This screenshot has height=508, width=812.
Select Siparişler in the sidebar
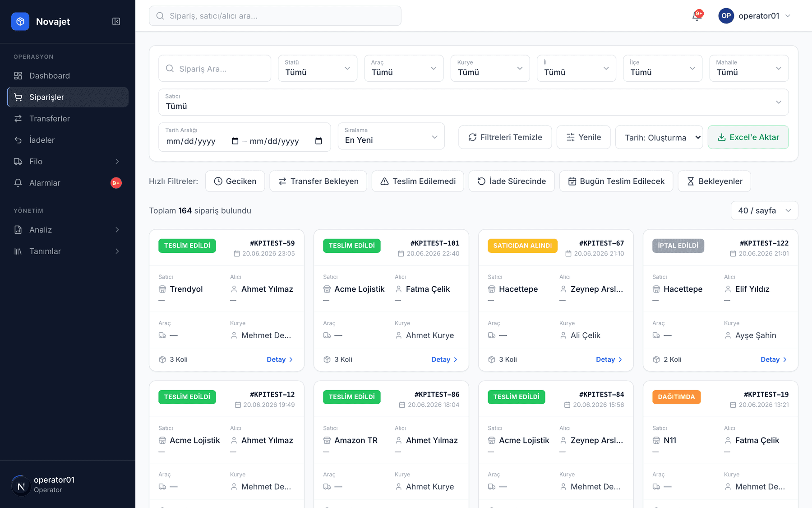pos(68,97)
